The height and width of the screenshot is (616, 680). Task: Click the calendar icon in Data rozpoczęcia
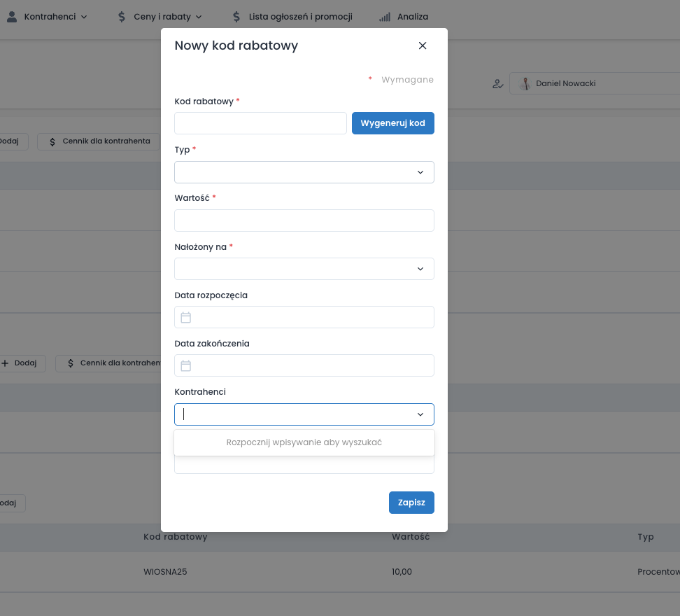point(186,317)
